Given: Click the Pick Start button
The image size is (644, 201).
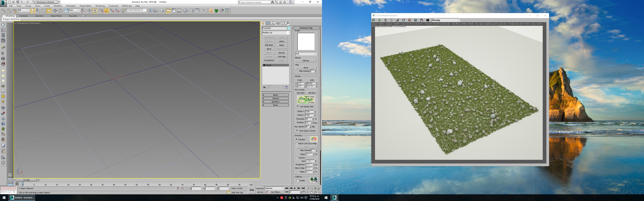Looking at the screenshot, I should click(301, 93).
